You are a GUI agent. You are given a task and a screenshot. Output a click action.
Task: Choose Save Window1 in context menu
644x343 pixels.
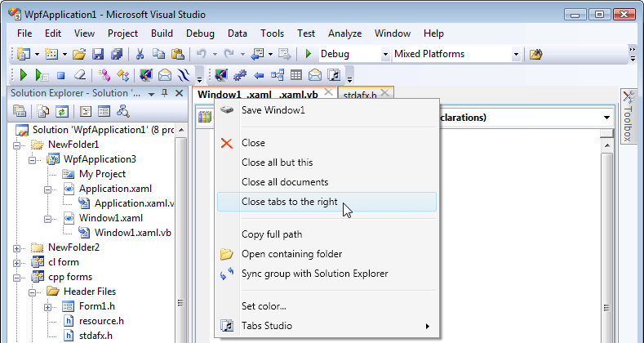(326, 110)
